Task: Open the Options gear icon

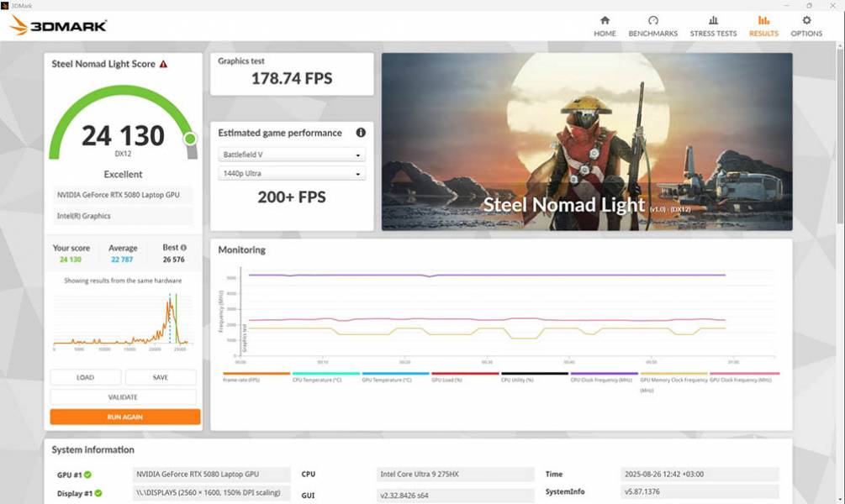Action: [806, 21]
